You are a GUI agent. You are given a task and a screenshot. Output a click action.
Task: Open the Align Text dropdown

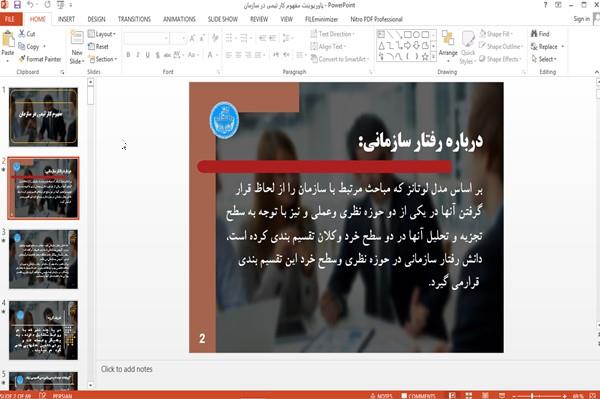(x=328, y=46)
